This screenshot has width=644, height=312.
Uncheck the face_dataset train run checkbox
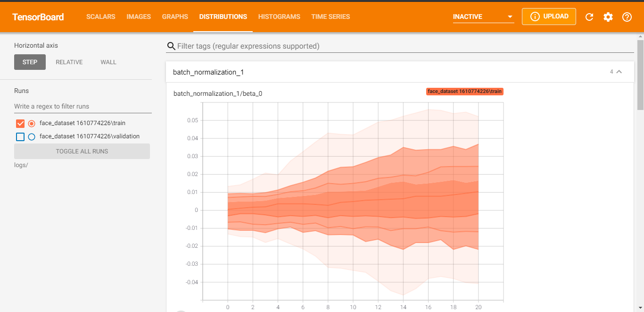[20, 124]
